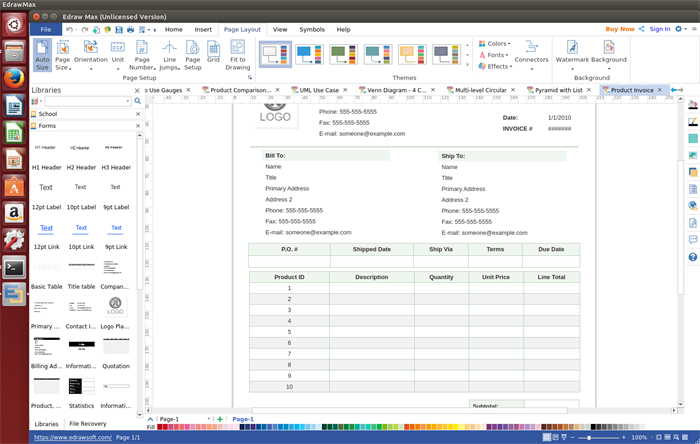Switch to File Recovery panel tab
The width and height of the screenshot is (700, 444).
coord(88,424)
